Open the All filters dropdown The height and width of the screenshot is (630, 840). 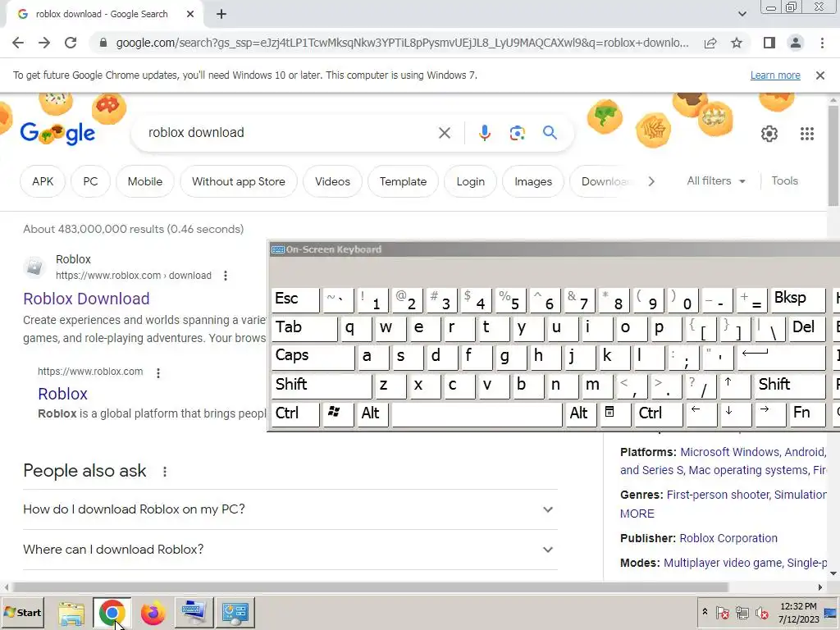tap(715, 181)
